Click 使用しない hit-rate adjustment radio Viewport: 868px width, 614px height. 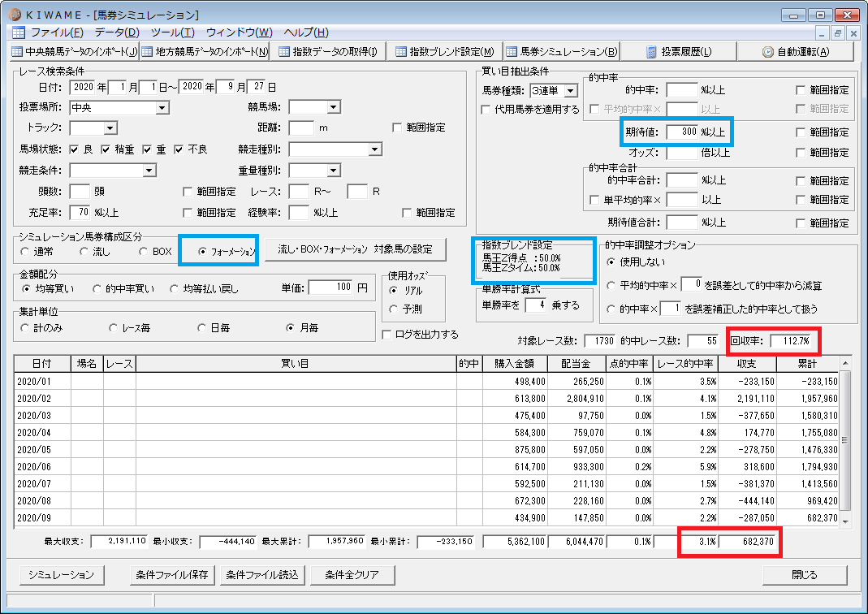pos(611,262)
